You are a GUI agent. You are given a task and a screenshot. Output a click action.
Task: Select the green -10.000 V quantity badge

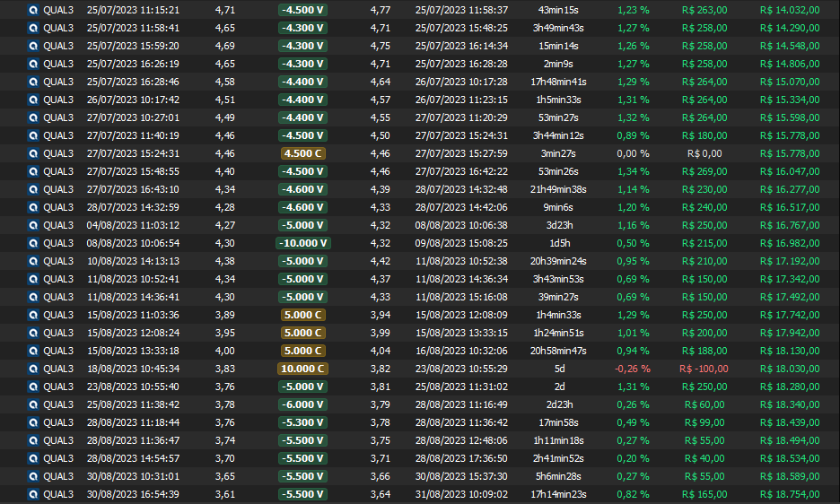click(303, 243)
